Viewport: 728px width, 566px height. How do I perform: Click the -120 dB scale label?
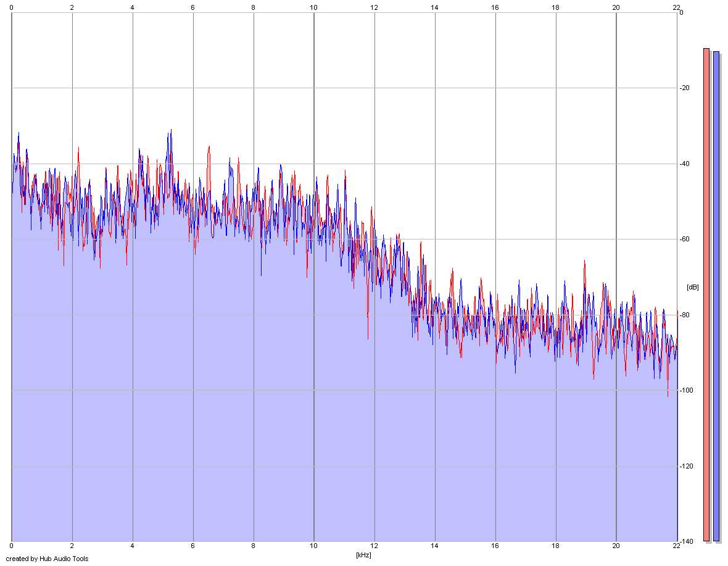click(686, 466)
